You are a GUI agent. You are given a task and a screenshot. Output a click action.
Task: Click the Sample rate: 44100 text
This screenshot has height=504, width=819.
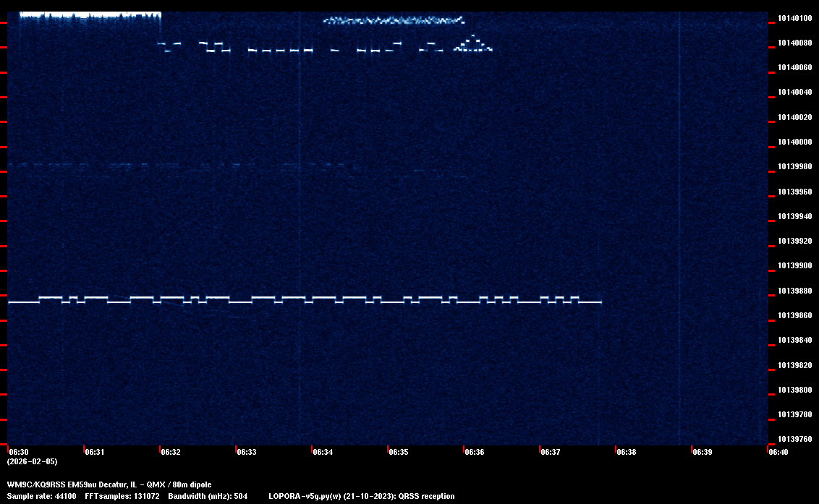pyautogui.click(x=41, y=496)
